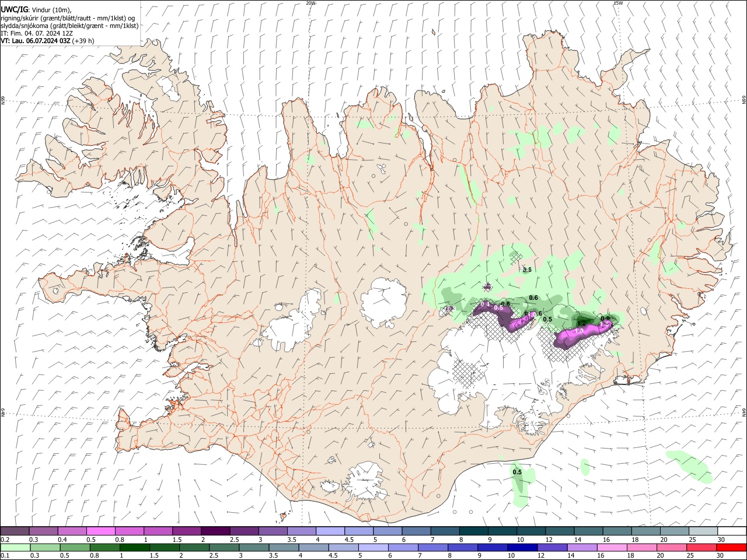Click upper-row violet swatch between 3 and 3.5

point(273,531)
